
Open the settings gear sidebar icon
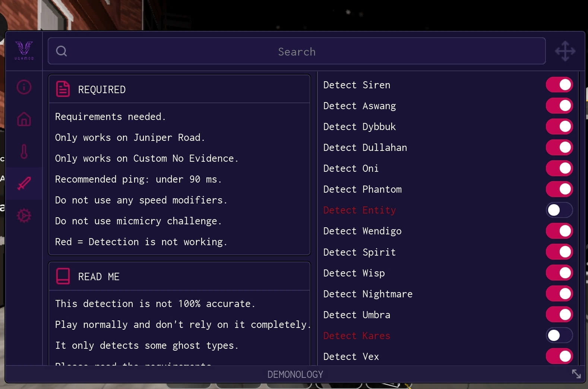click(24, 216)
